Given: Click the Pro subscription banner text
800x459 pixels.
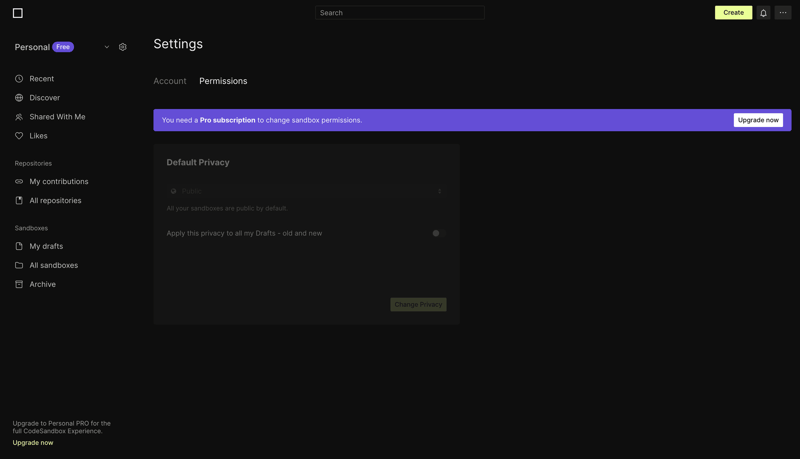Looking at the screenshot, I should pos(262,120).
